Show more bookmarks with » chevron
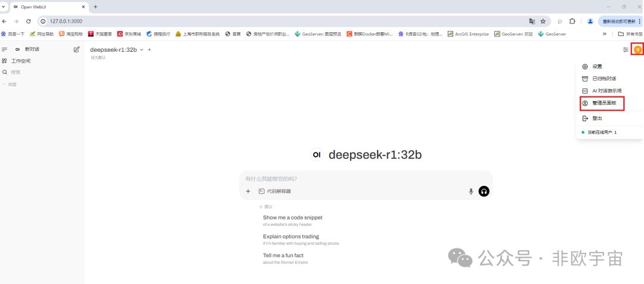 (x=605, y=34)
